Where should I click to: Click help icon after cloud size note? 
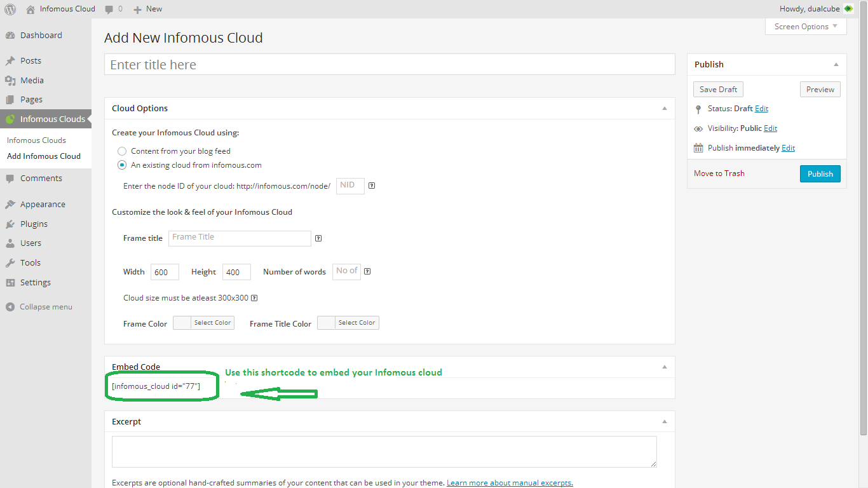[x=254, y=298]
